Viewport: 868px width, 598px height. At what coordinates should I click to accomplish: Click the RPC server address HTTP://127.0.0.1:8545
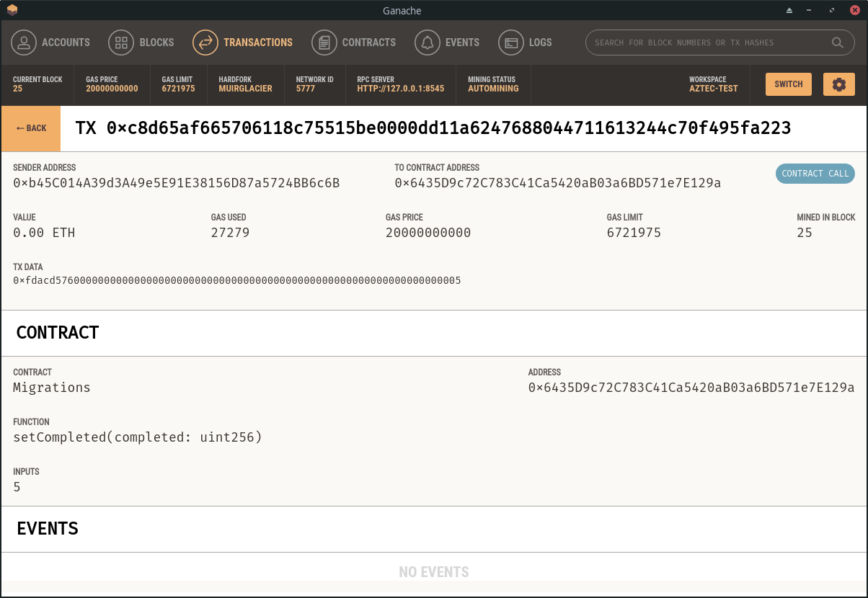[400, 89]
